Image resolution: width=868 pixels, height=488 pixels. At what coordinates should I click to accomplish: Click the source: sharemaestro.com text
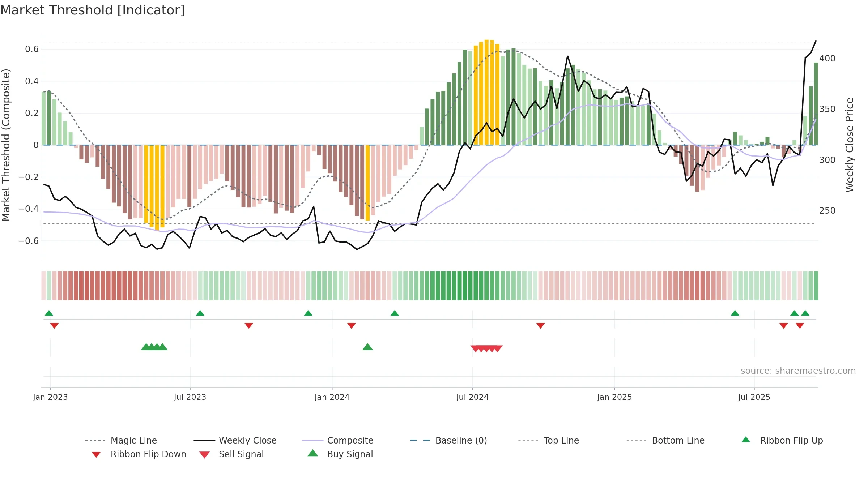pyautogui.click(x=798, y=371)
